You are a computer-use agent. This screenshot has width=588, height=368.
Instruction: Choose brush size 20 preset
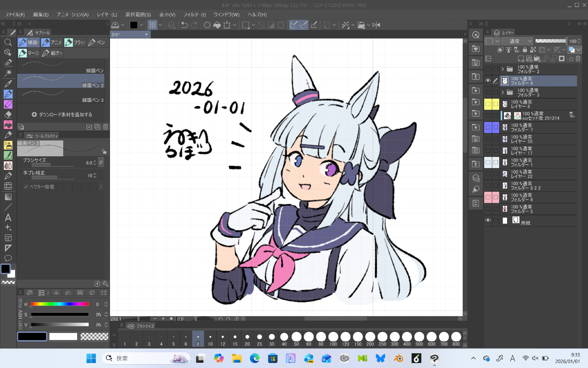(247, 339)
